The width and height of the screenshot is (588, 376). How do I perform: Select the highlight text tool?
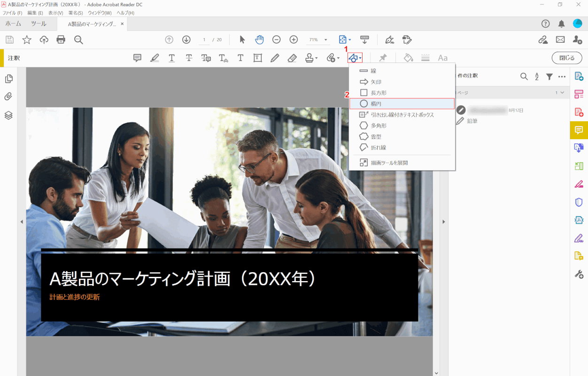[155, 58]
